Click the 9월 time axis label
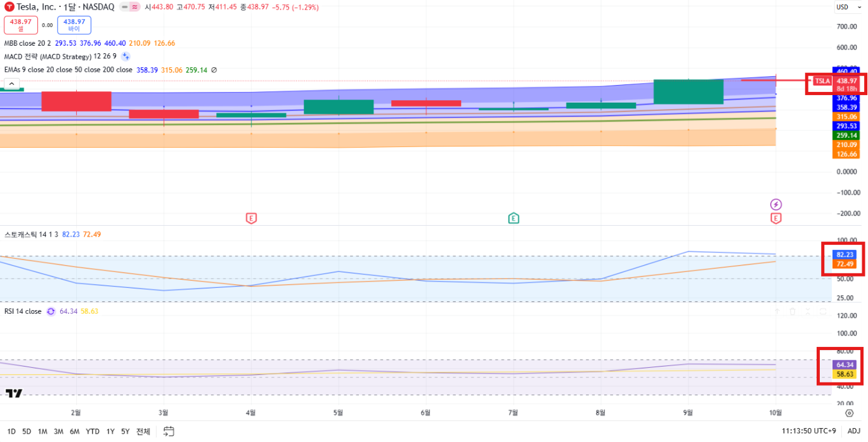 (x=689, y=413)
